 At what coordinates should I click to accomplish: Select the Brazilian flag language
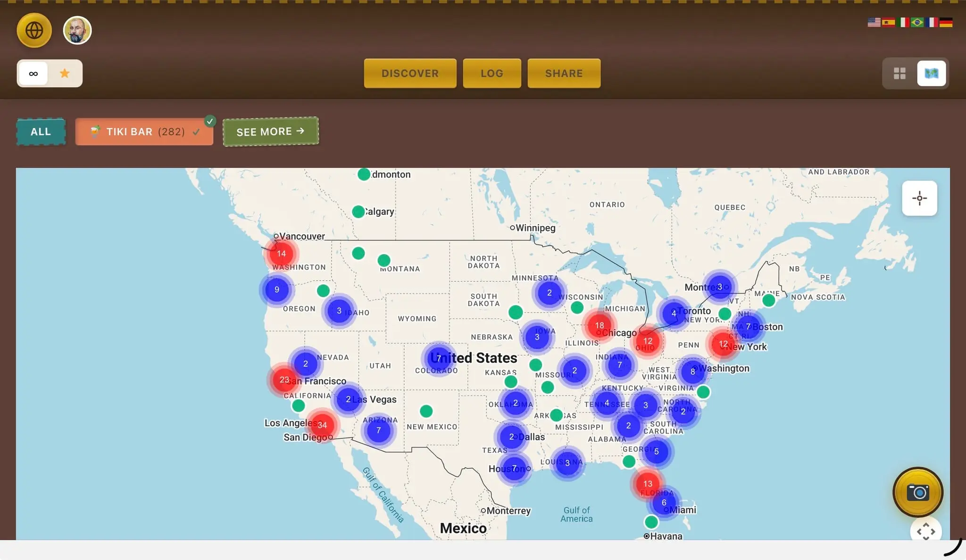[917, 22]
